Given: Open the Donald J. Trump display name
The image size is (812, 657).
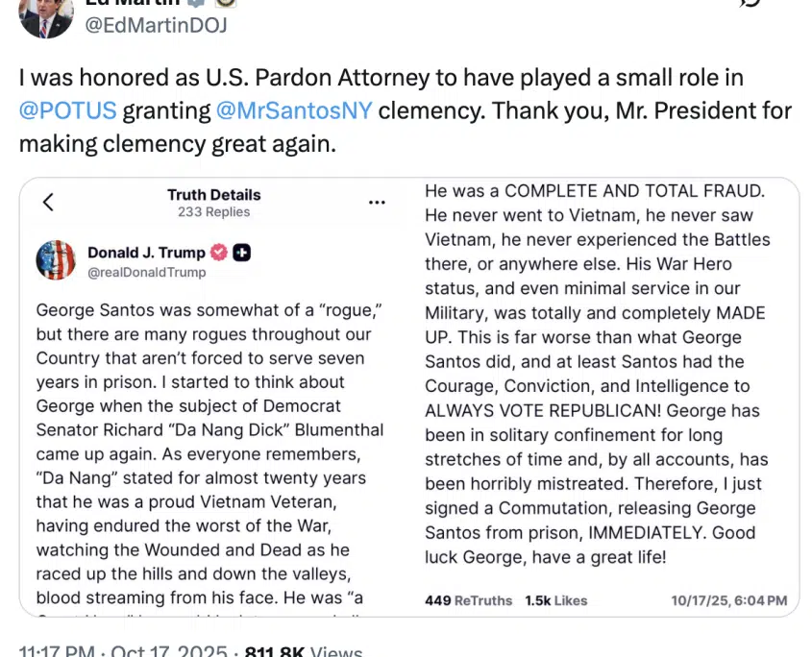Looking at the screenshot, I should [x=146, y=253].
